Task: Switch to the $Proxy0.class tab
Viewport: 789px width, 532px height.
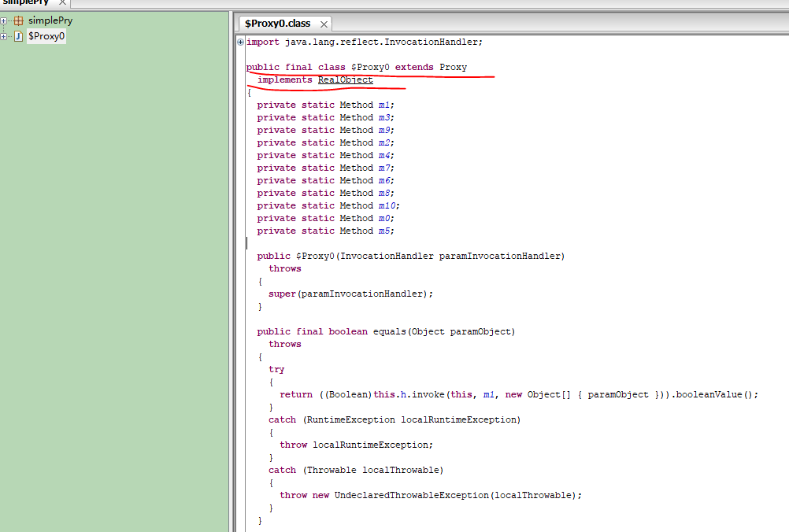Action: pyautogui.click(x=277, y=24)
